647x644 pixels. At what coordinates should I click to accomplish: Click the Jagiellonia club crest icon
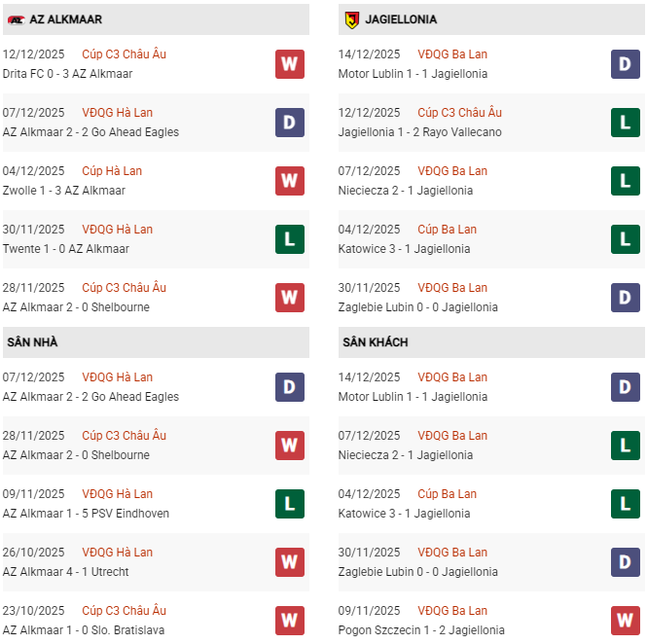(351, 19)
